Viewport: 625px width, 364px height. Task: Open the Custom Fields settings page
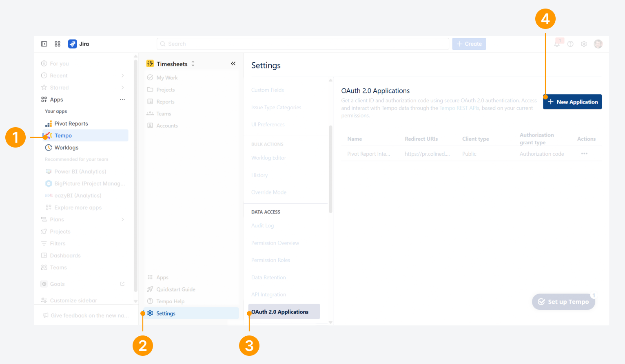[267, 90]
